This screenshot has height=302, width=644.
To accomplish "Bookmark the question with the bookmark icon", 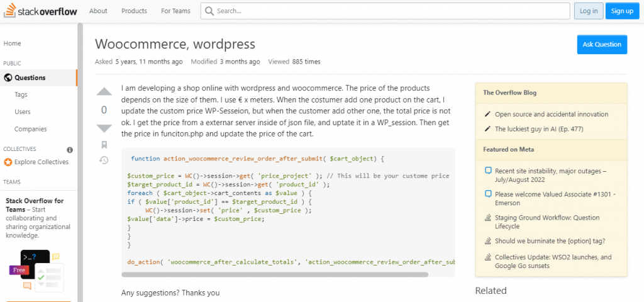I will click(104, 145).
